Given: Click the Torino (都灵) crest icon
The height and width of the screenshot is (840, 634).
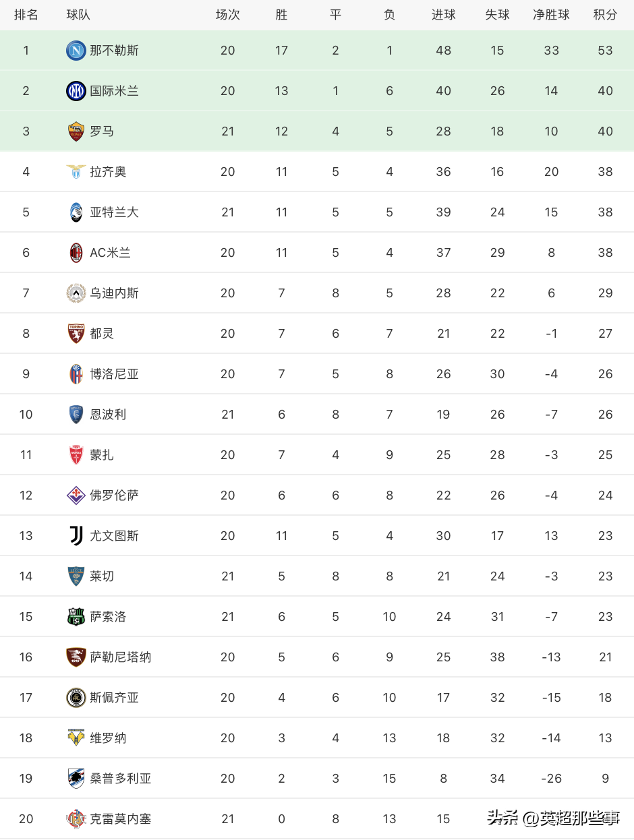Looking at the screenshot, I should pyautogui.click(x=76, y=334).
